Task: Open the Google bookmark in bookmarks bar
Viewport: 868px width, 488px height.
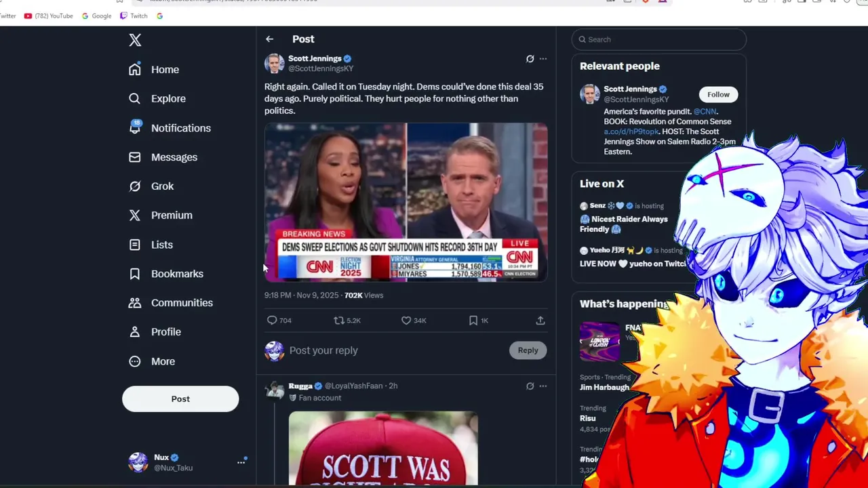Action: [96, 16]
